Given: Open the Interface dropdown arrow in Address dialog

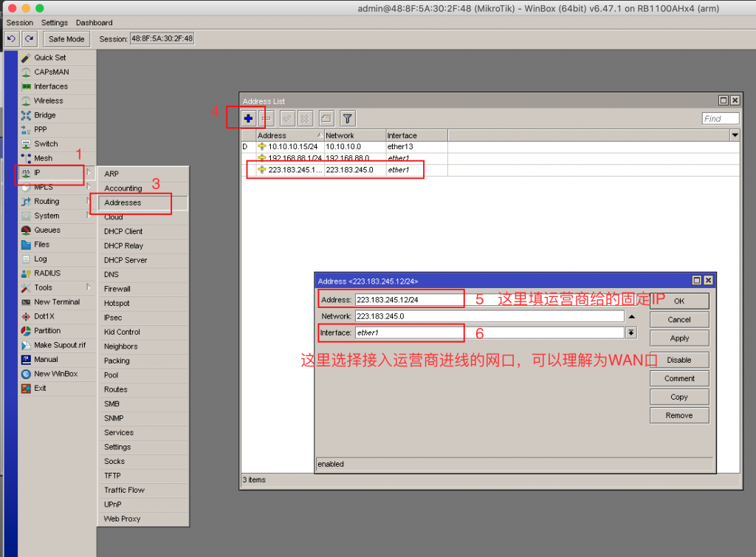Looking at the screenshot, I should [631, 332].
